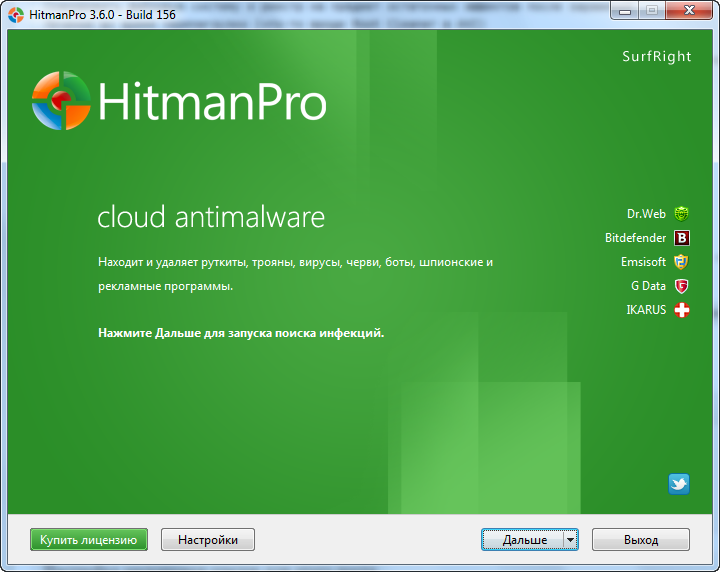Click the Bitdefender label
The image size is (720, 572).
click(x=635, y=238)
